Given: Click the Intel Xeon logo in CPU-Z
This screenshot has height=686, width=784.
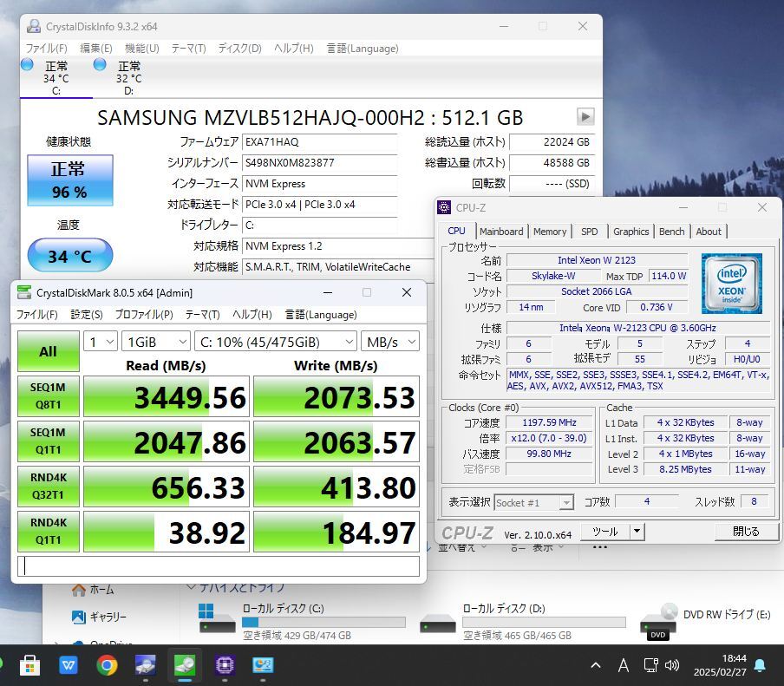Looking at the screenshot, I should [x=731, y=284].
